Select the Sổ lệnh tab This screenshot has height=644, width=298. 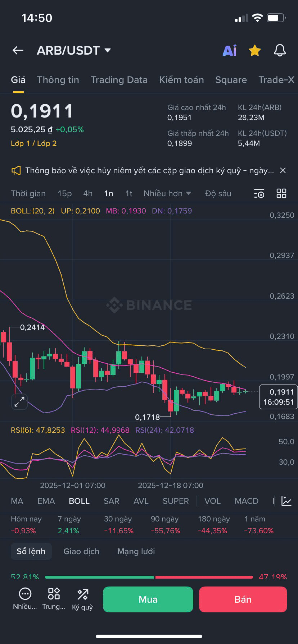tap(31, 552)
